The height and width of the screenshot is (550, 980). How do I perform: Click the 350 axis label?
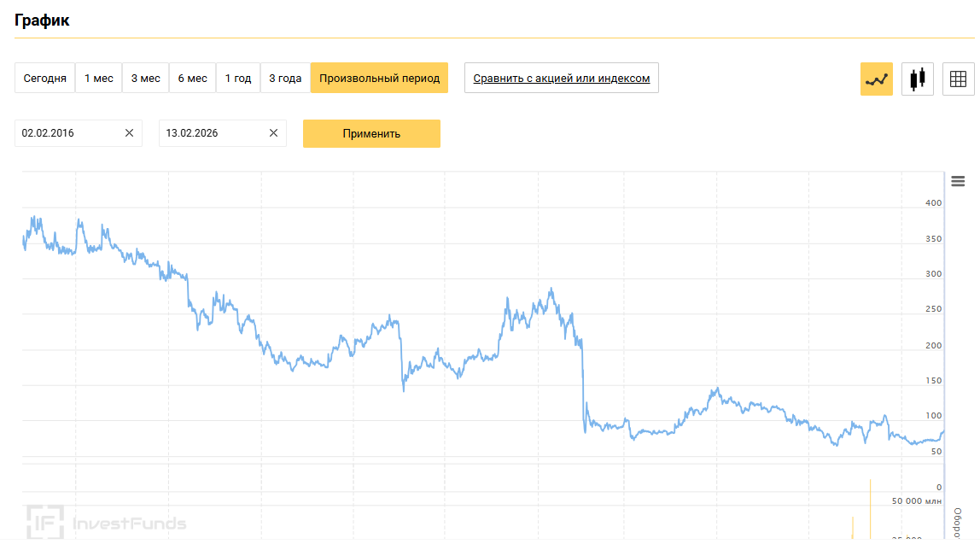pos(933,239)
